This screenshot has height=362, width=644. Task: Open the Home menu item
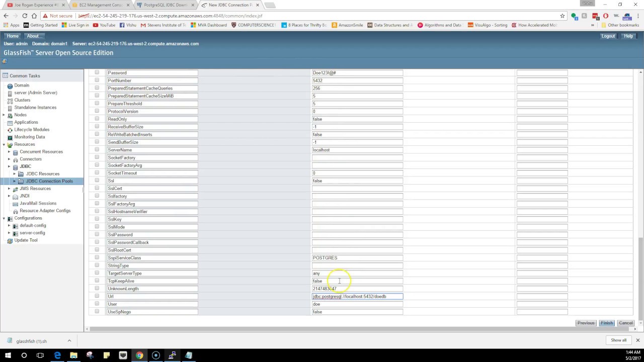click(13, 36)
